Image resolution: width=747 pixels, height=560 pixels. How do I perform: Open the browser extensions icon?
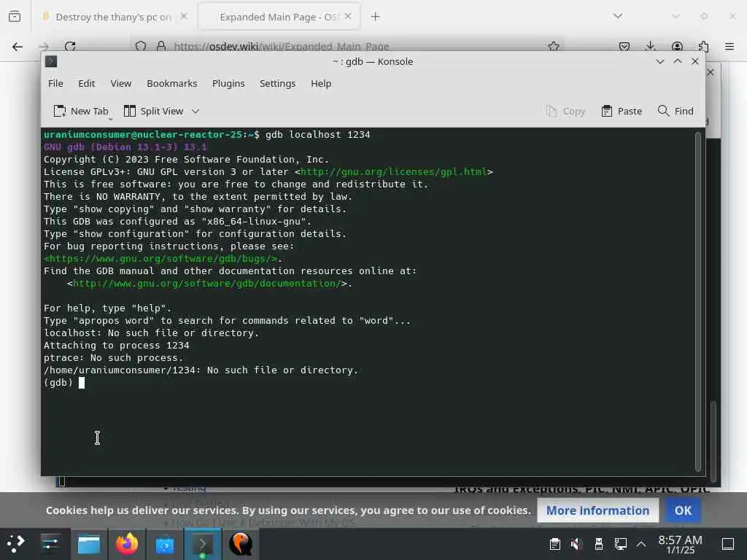click(x=704, y=46)
